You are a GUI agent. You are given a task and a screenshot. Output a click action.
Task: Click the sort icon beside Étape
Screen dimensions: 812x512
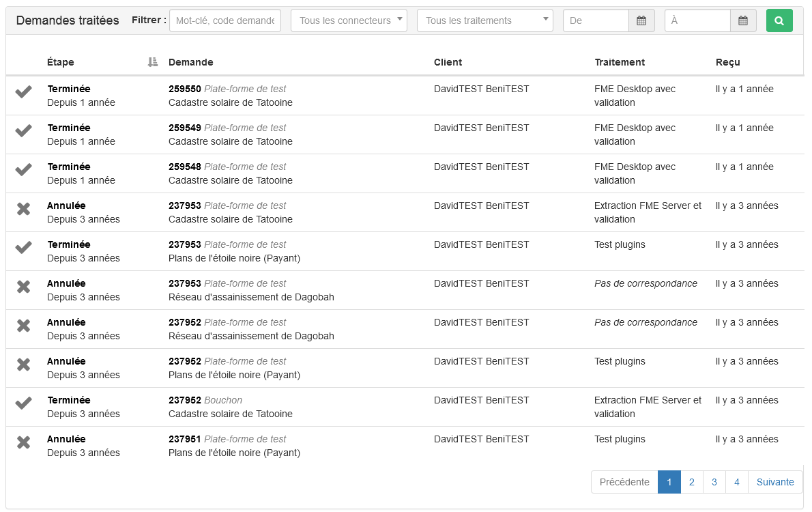[x=153, y=62]
